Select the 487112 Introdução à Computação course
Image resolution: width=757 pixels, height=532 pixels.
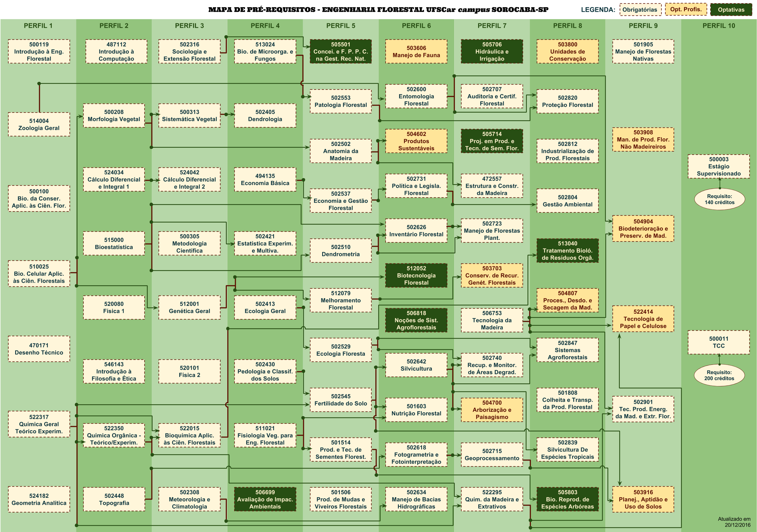tap(116, 51)
